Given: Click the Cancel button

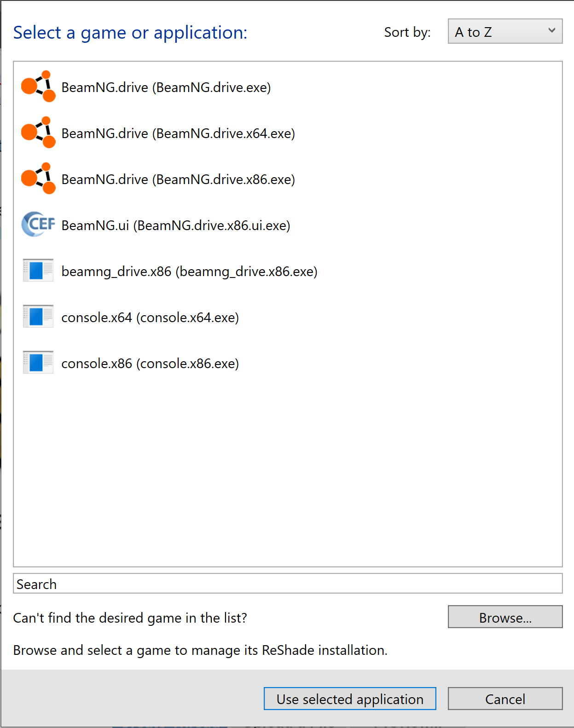Looking at the screenshot, I should [x=505, y=699].
